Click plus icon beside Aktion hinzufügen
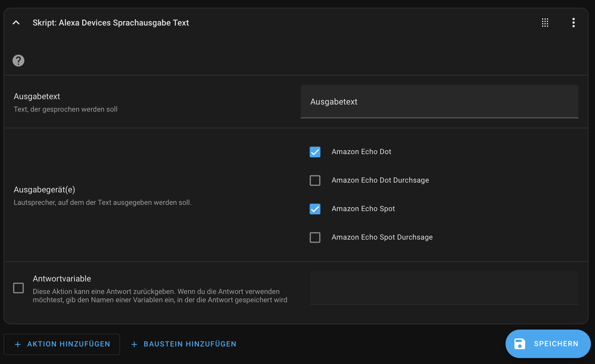This screenshot has width=595, height=364. click(18, 344)
